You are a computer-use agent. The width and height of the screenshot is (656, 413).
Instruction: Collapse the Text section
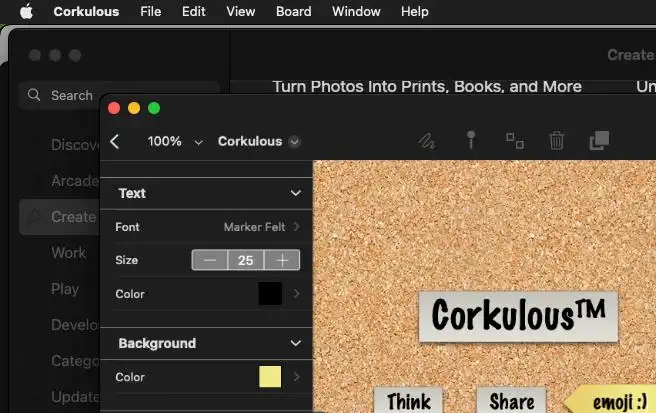pyautogui.click(x=296, y=193)
